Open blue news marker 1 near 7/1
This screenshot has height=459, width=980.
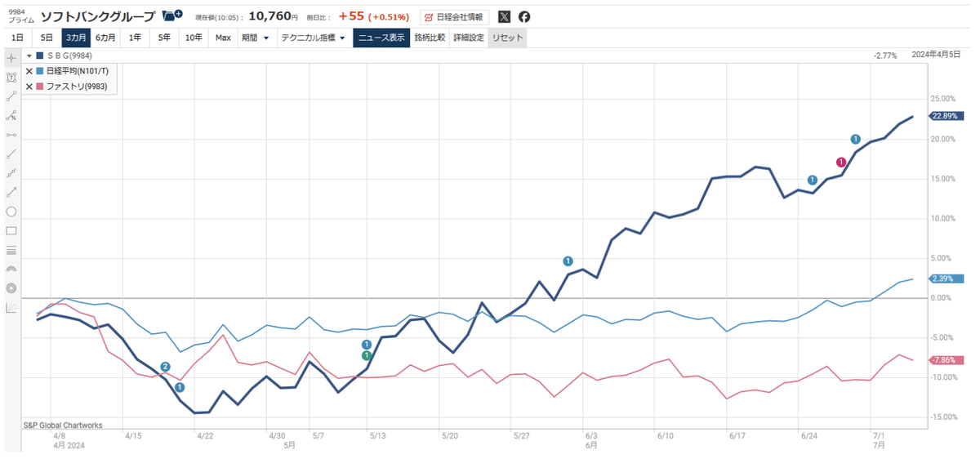(x=856, y=139)
